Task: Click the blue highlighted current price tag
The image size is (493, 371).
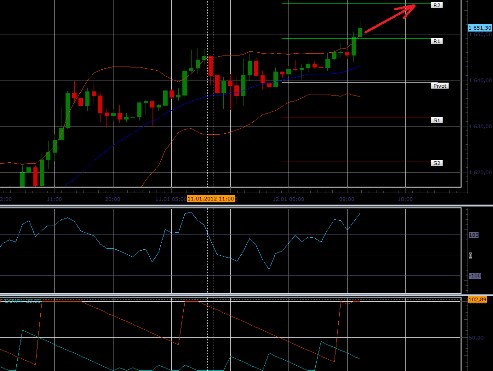Action: pos(480,28)
